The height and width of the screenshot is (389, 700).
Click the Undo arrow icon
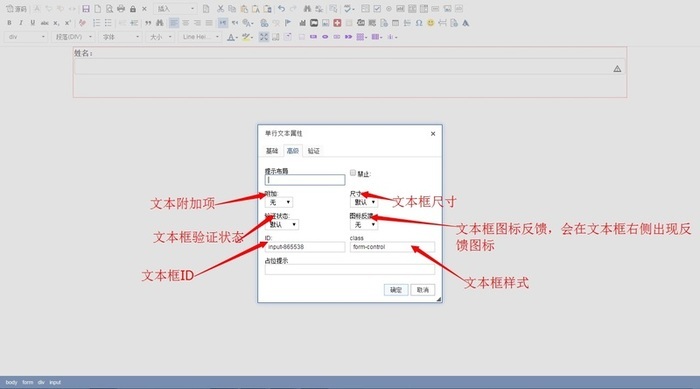pyautogui.click(x=281, y=8)
